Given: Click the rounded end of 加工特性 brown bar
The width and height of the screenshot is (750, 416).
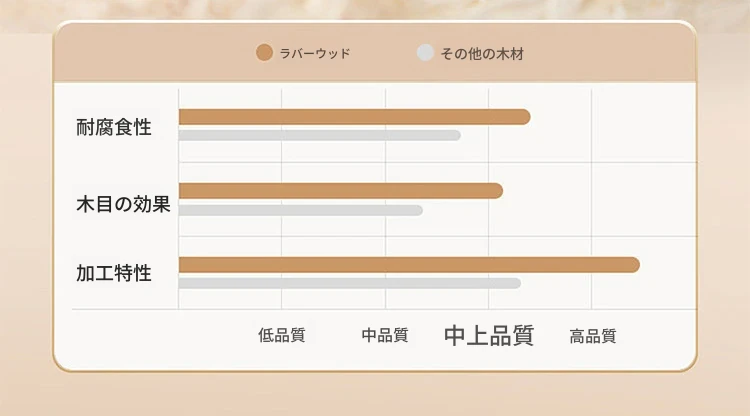Looking at the screenshot, I should 632,265.
